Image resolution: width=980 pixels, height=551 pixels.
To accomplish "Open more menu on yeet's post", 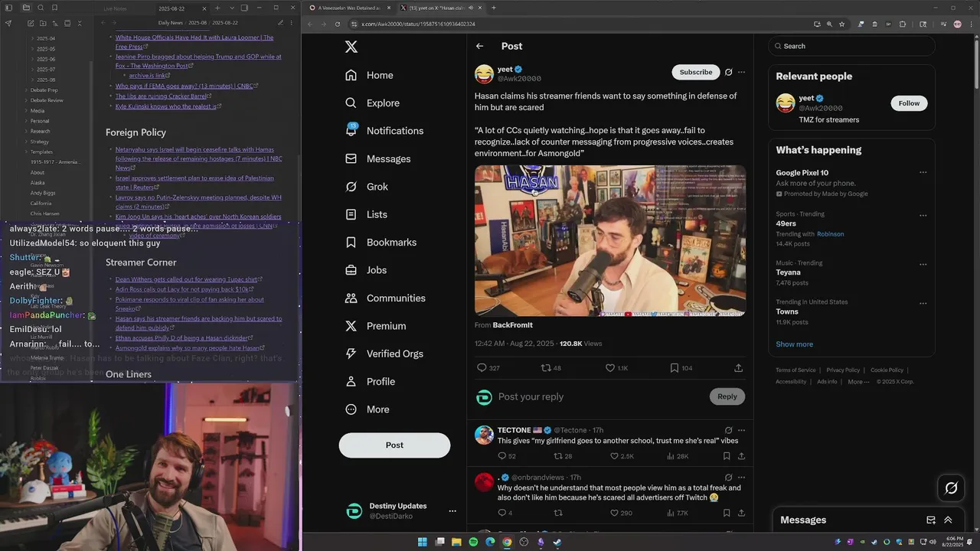I will (741, 72).
